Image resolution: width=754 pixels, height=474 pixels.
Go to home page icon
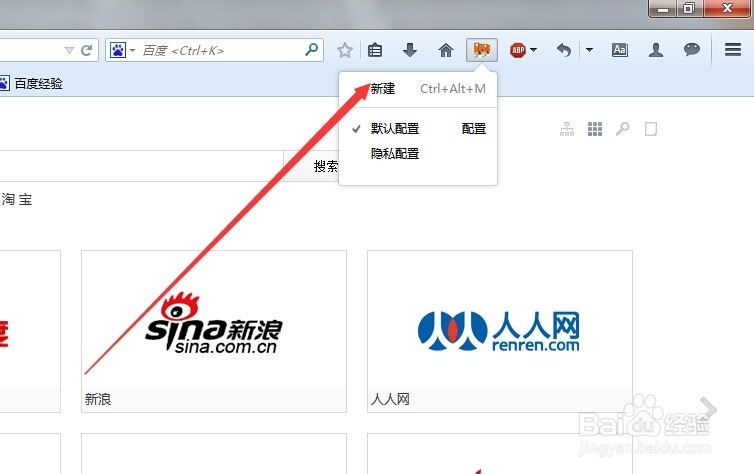pyautogui.click(x=446, y=50)
